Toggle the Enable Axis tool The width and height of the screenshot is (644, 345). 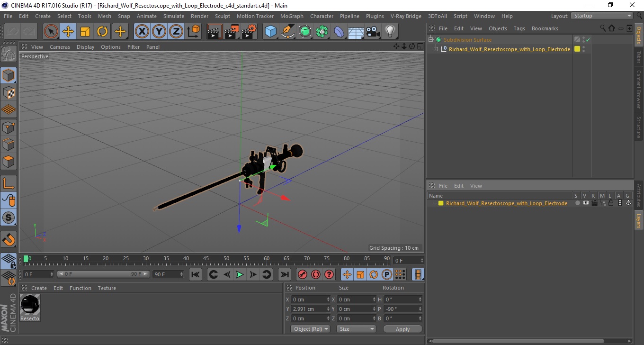click(x=9, y=183)
